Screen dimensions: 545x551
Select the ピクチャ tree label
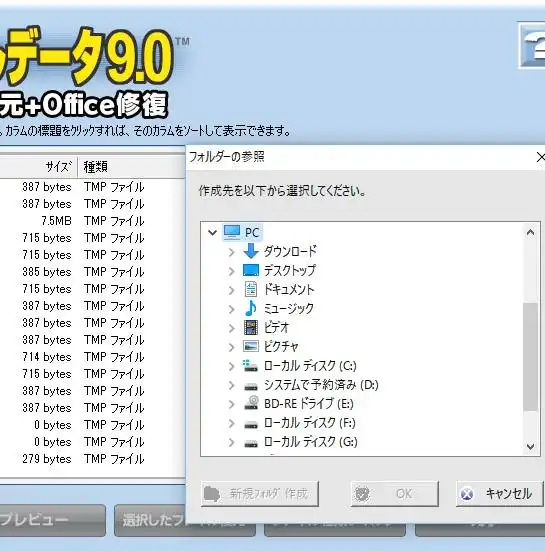click(281, 346)
